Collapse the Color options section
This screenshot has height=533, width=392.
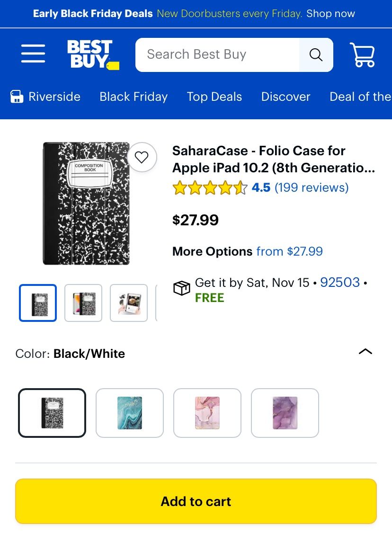365,352
